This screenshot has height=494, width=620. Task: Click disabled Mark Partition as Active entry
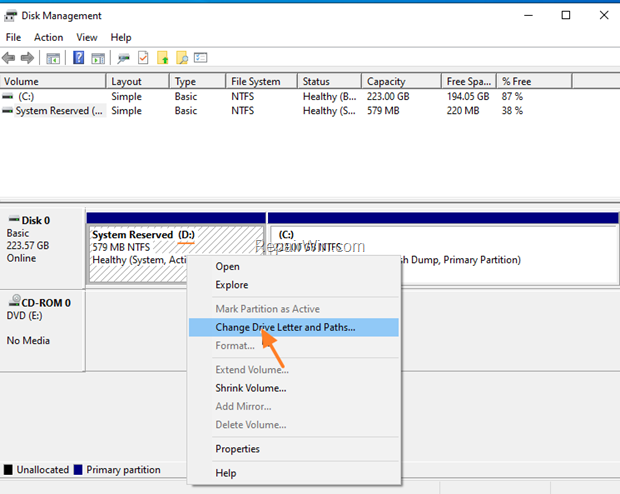(294, 309)
